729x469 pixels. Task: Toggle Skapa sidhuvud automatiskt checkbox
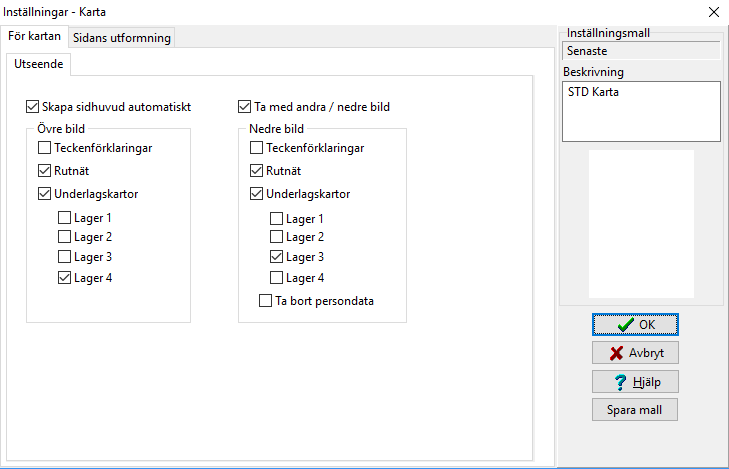point(32,107)
